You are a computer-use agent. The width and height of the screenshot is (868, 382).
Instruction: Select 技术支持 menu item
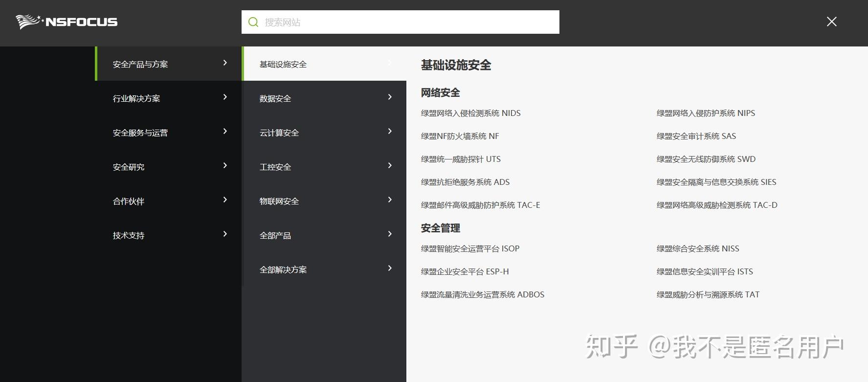click(x=168, y=235)
